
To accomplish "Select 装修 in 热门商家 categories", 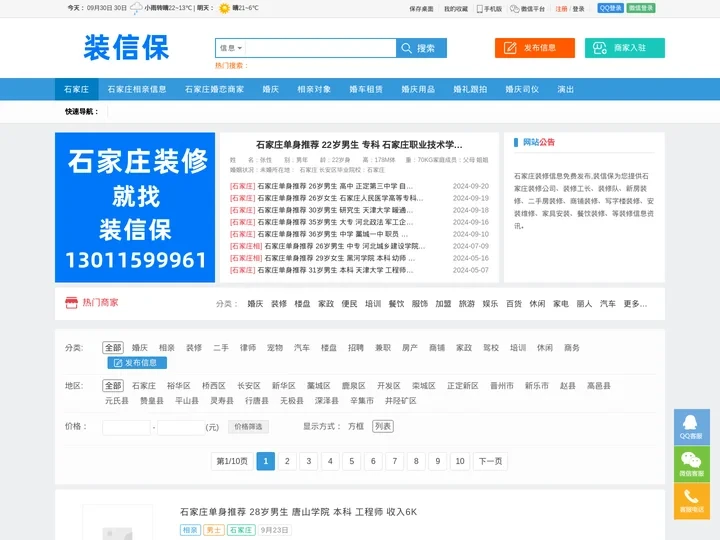I will coord(279,304).
